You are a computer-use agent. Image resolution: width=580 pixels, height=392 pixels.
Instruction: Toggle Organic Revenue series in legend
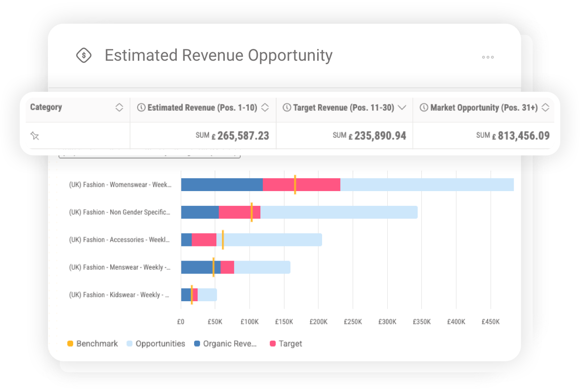coord(225,344)
